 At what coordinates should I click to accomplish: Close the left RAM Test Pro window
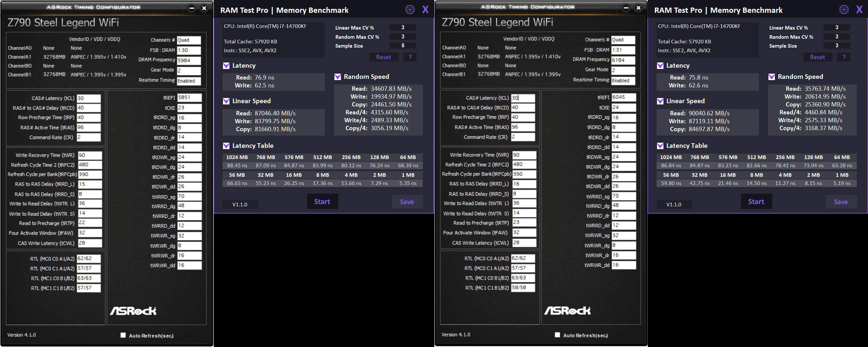(425, 10)
